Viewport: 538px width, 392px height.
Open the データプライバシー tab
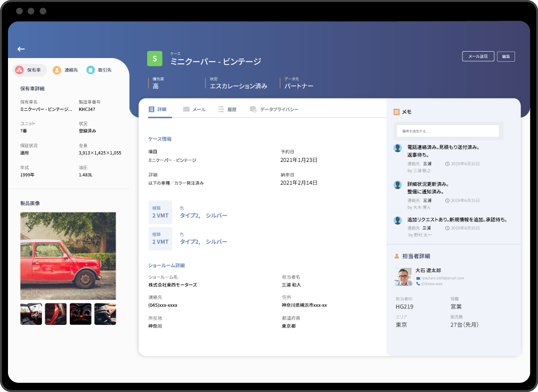click(x=274, y=109)
